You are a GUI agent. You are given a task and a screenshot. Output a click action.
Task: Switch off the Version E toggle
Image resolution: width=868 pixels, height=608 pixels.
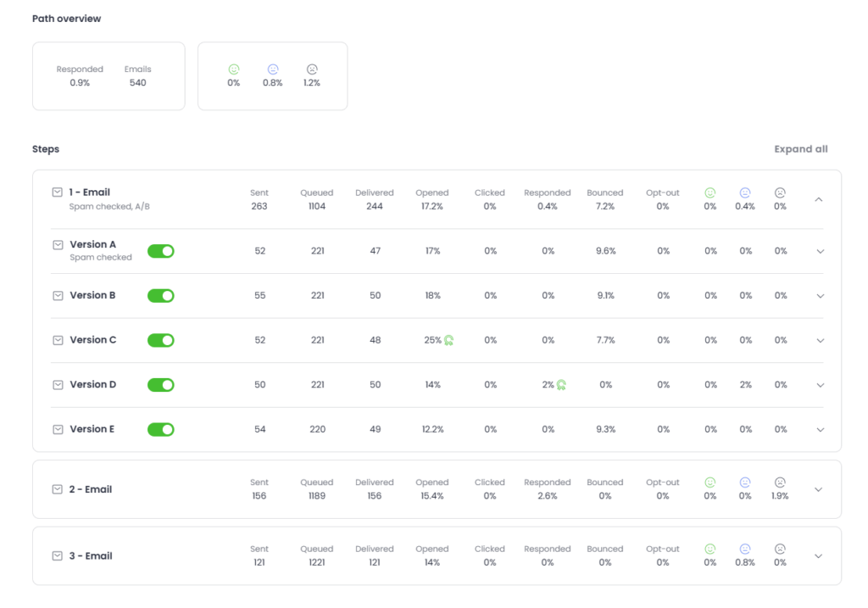[x=160, y=429]
